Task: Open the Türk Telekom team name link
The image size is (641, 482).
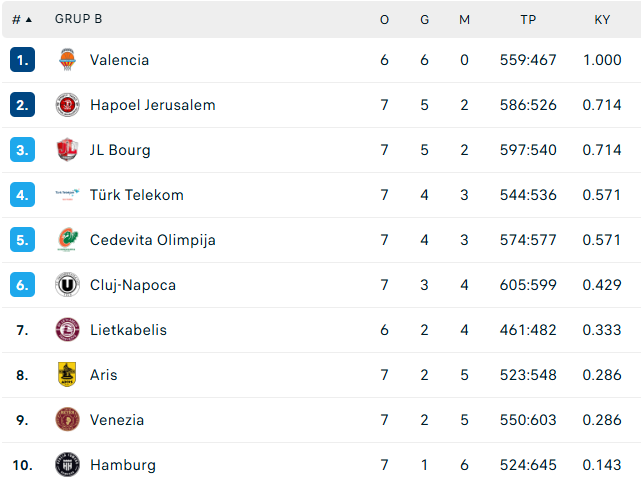Action: pos(137,195)
